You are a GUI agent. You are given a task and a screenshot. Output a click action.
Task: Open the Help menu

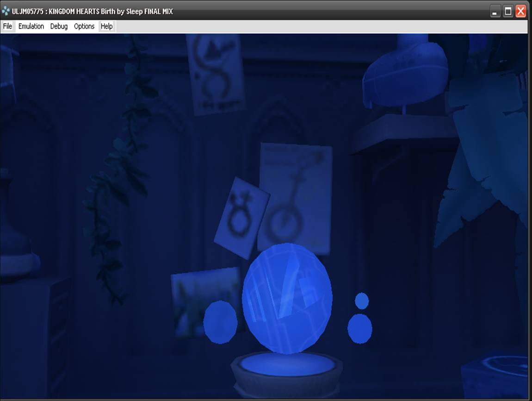point(106,26)
